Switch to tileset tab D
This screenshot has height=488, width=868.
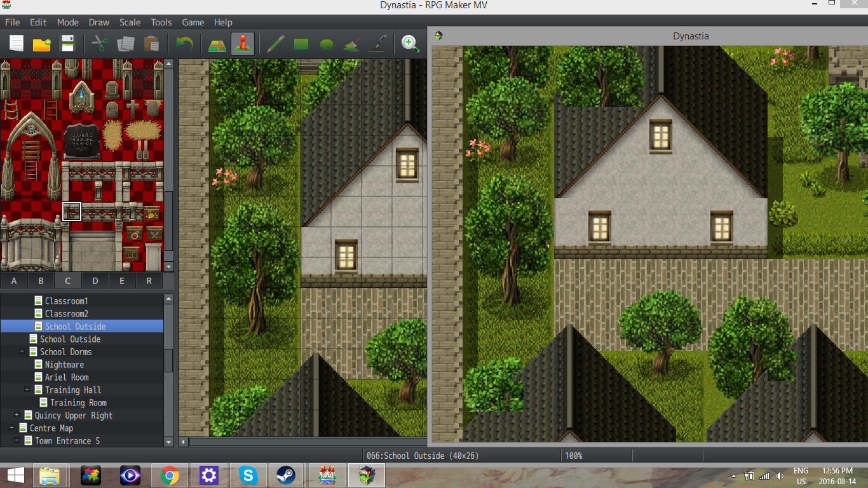coord(95,281)
